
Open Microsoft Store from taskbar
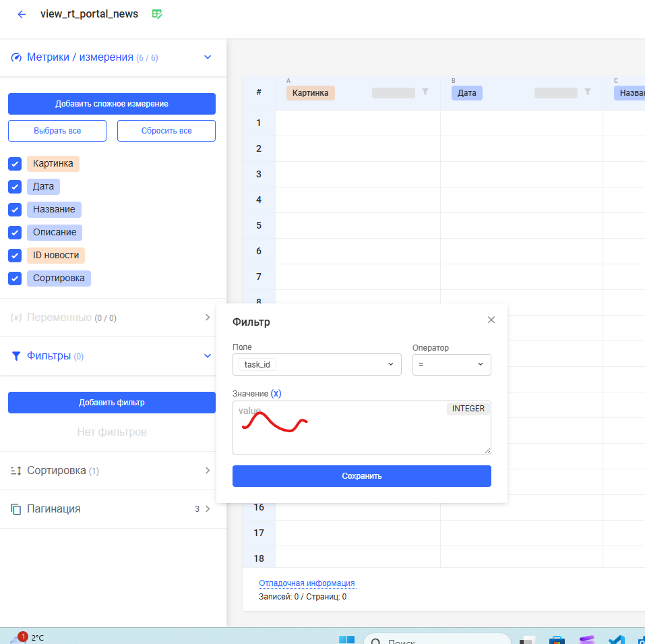click(x=557, y=639)
